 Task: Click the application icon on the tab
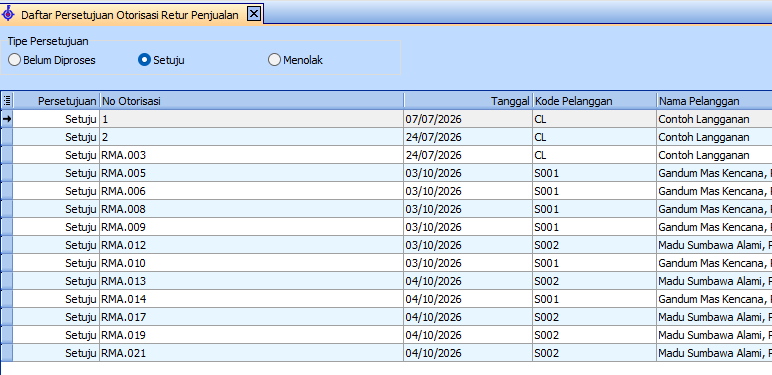(8, 14)
